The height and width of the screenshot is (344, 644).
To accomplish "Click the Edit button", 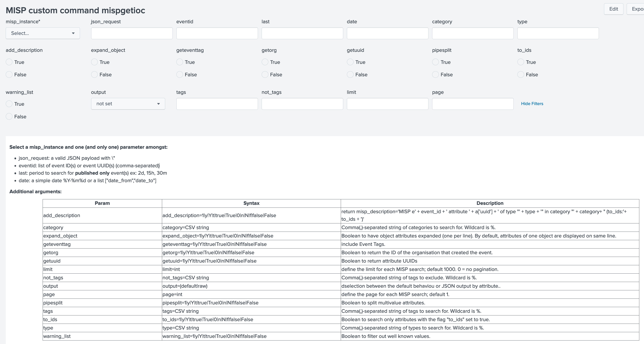I will [613, 9].
